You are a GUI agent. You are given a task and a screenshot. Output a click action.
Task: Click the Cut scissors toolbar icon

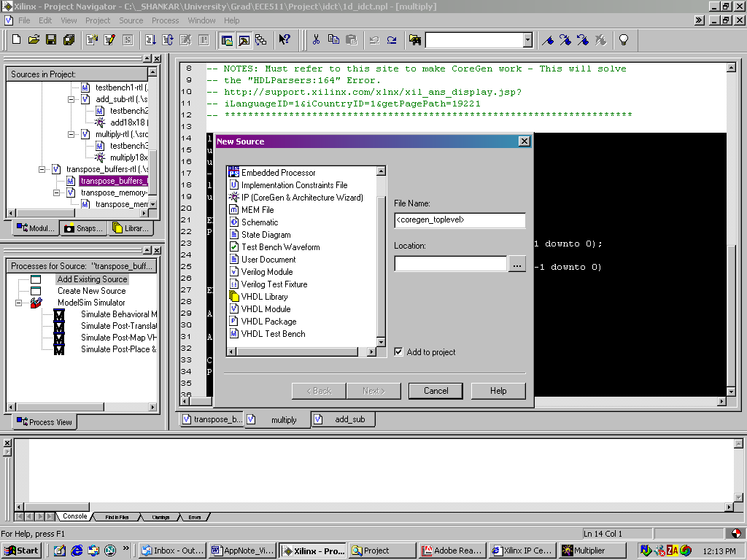tap(316, 39)
